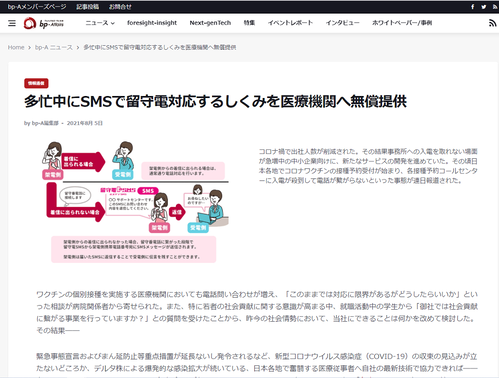Image resolution: width=499 pixels, height=378 pixels.
Task: Click the paragraph beginning ワクチンの個別接種
Action: pyautogui.click(x=257, y=312)
